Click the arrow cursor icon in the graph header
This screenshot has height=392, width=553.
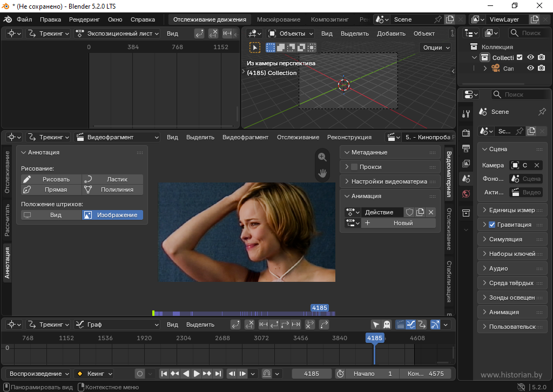point(376,325)
